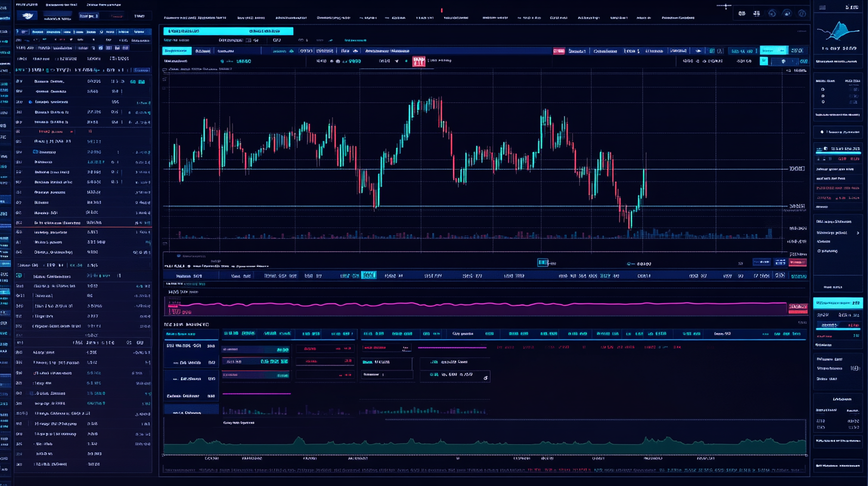Open the red alert icon above the chart

[419, 60]
